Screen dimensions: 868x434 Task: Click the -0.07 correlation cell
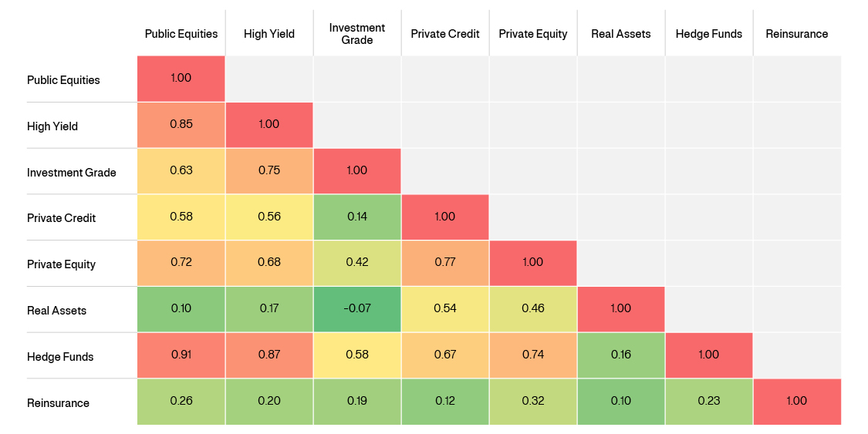coord(356,309)
